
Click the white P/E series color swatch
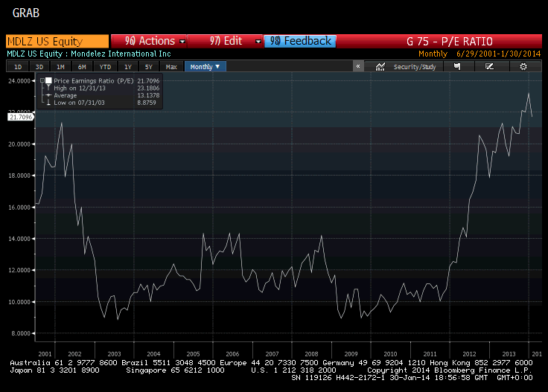click(x=49, y=80)
